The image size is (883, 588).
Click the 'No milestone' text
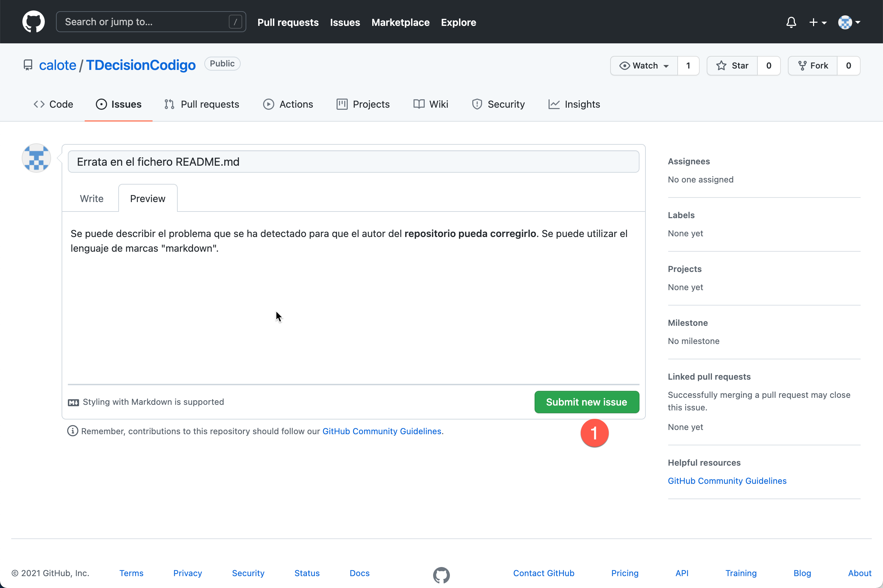coord(693,341)
